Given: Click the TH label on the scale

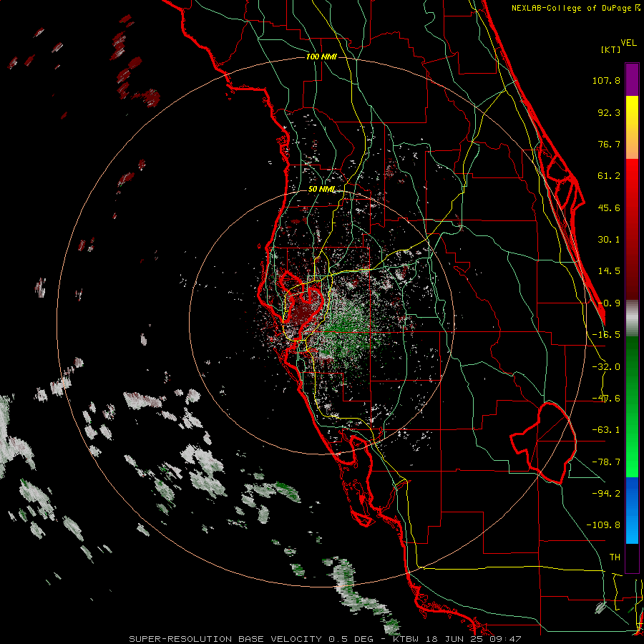Looking at the screenshot, I should tap(615, 557).
